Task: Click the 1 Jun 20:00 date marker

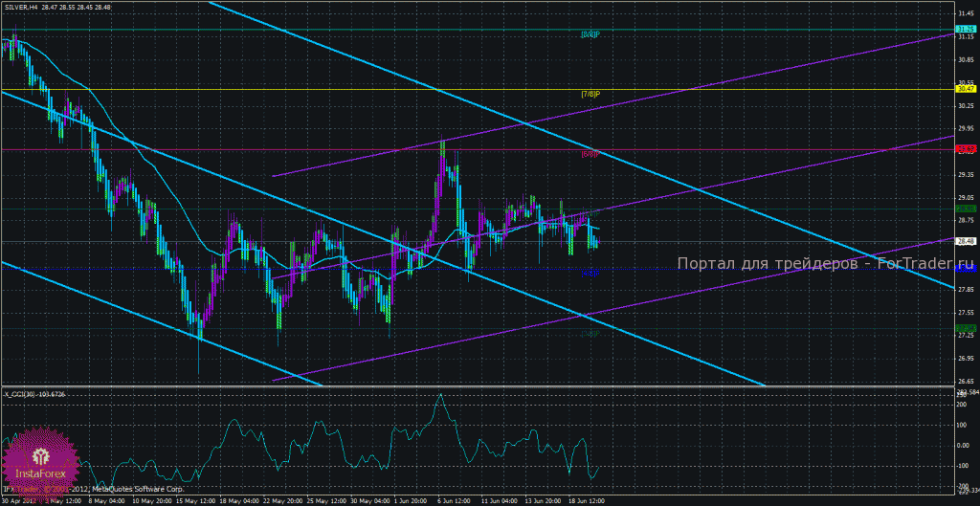Action: click(411, 501)
